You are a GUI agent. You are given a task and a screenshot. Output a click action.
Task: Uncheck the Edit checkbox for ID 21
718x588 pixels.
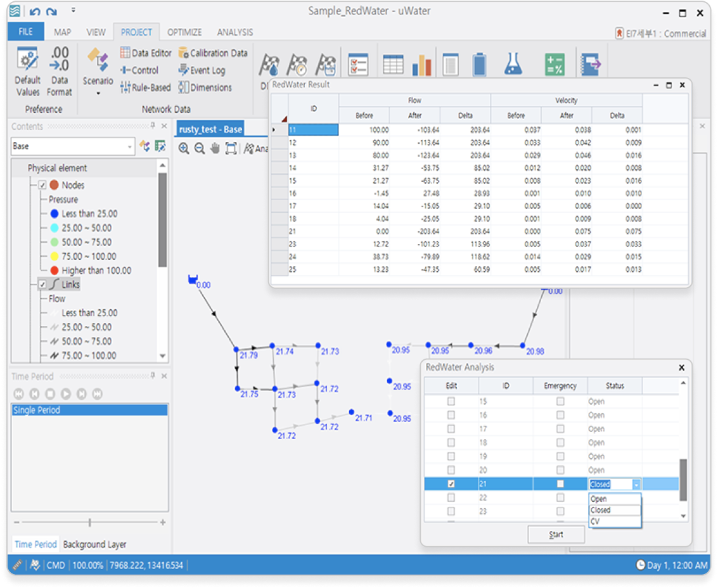pos(451,484)
